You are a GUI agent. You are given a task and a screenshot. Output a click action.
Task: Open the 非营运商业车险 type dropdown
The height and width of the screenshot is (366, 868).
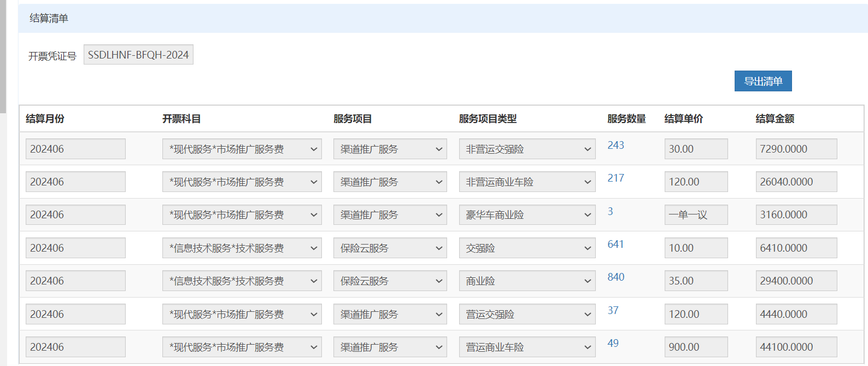coord(527,182)
